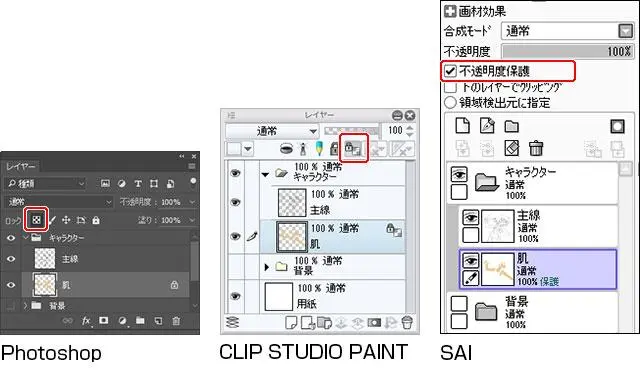Image resolution: width=640 pixels, height=370 pixels.
Task: Select 領域検出元に指定 radio button in SAI
Action: 450,102
